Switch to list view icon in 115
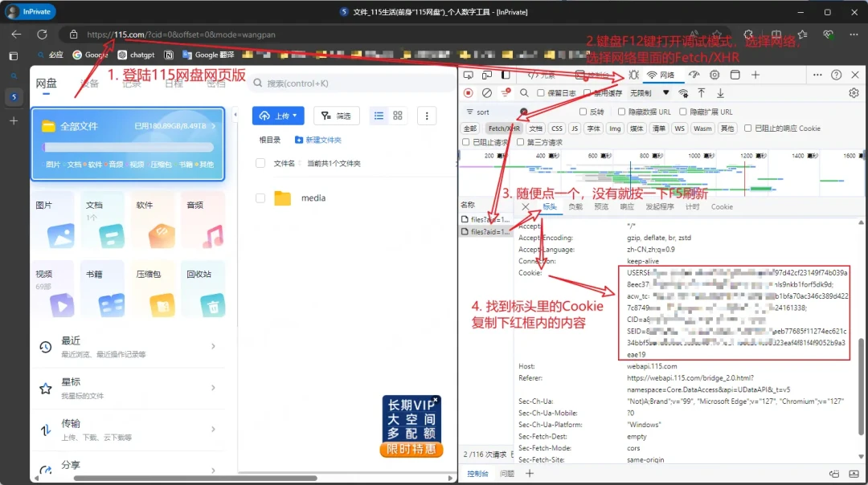This screenshot has height=485, width=868. tap(379, 116)
